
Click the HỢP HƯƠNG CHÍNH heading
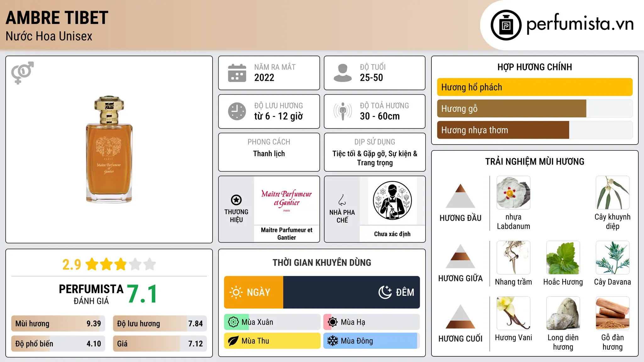535,67
